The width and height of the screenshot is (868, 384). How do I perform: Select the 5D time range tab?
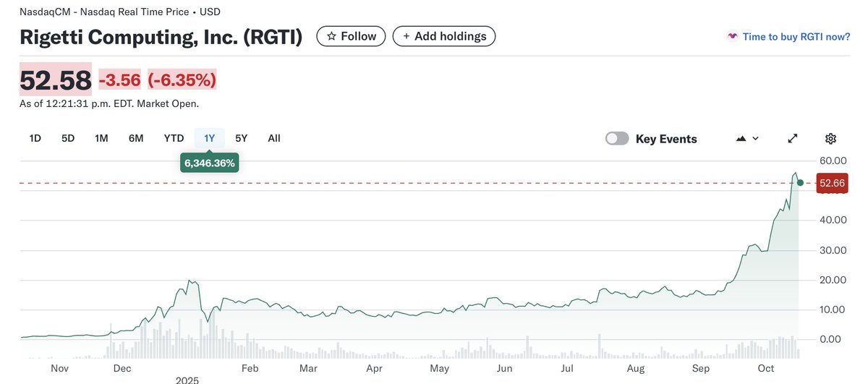coord(68,138)
